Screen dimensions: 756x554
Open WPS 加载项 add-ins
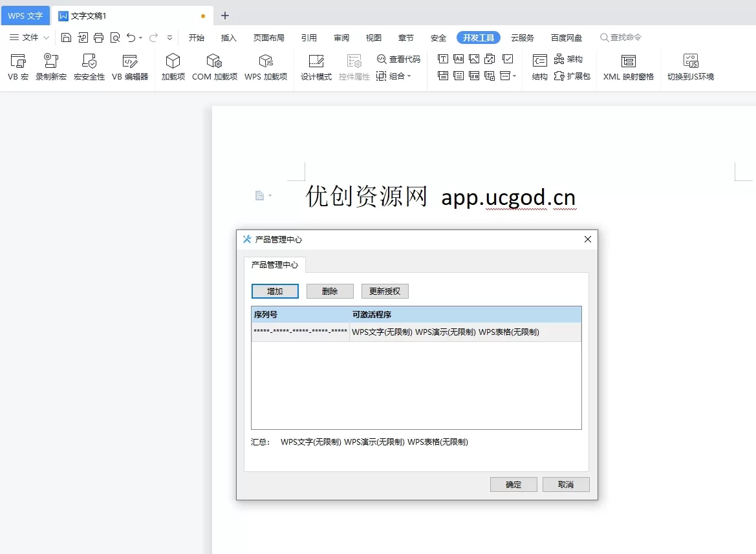click(266, 67)
